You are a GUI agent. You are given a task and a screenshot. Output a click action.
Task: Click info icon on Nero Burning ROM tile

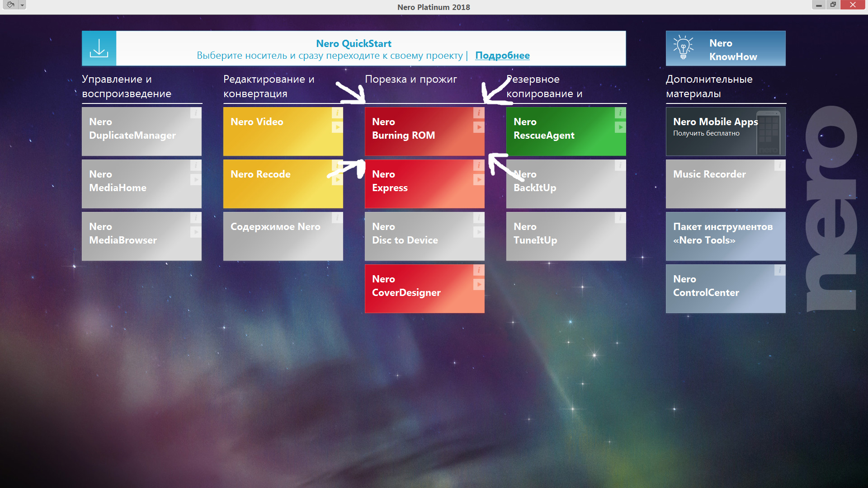(479, 113)
